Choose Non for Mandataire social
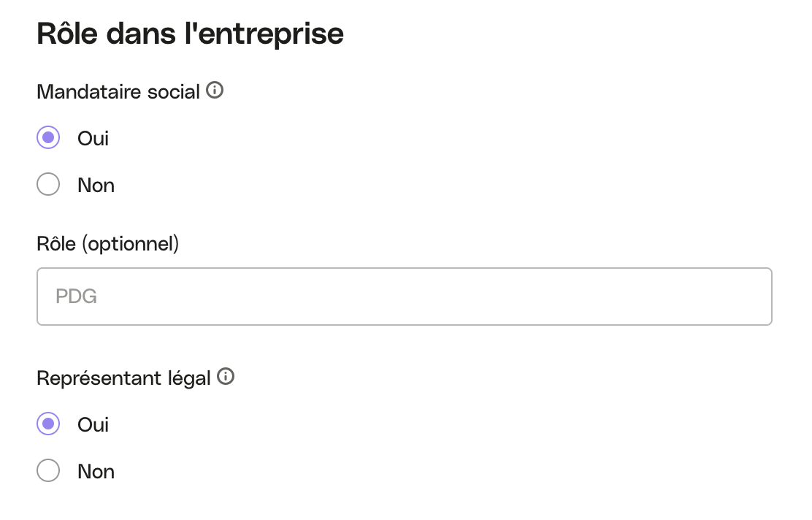This screenshot has height=520, width=812. (48, 184)
